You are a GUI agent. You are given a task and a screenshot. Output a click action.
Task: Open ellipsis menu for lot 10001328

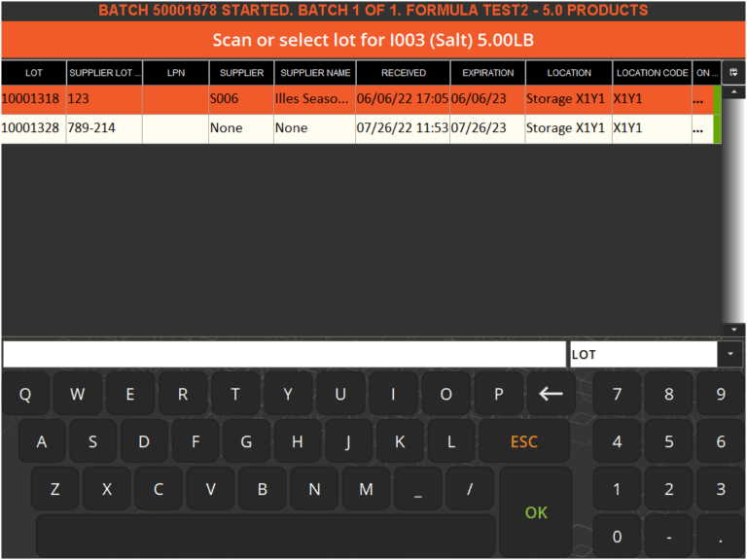pos(697,128)
